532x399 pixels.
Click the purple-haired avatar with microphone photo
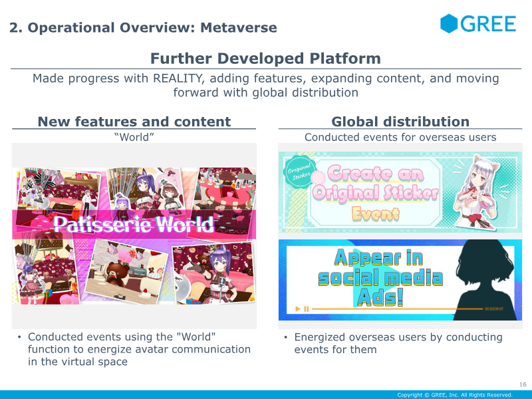[x=213, y=273]
